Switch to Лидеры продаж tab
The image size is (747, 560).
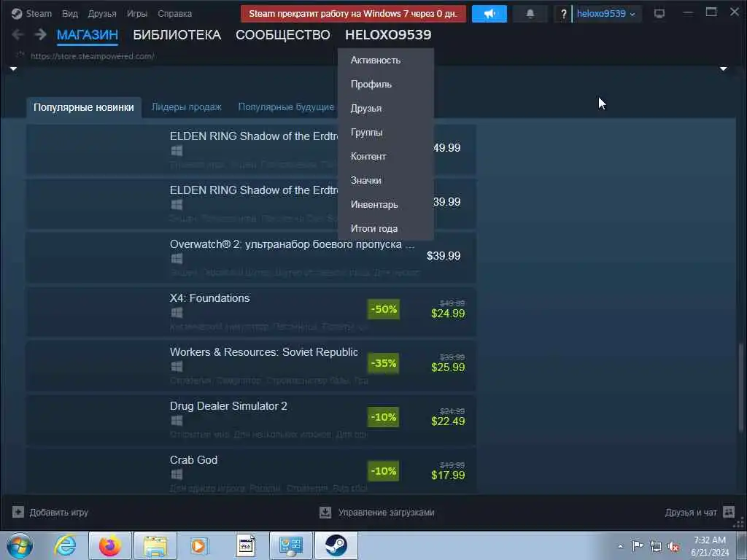tap(186, 107)
